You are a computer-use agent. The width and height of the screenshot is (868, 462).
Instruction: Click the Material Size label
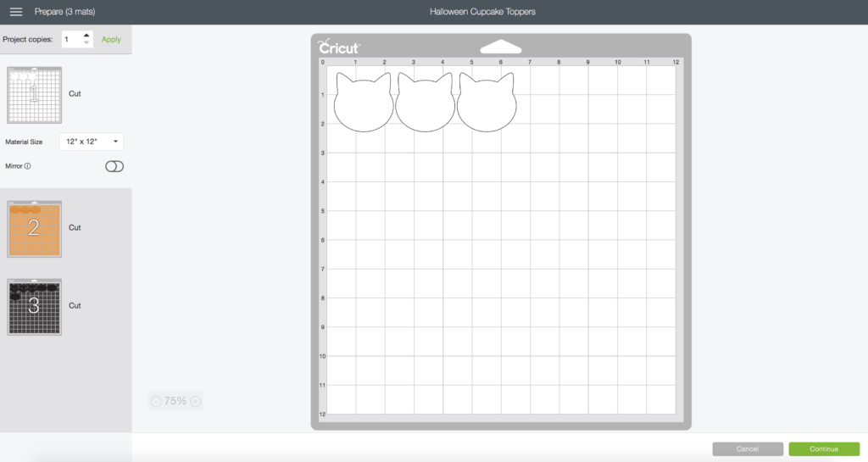coord(24,142)
